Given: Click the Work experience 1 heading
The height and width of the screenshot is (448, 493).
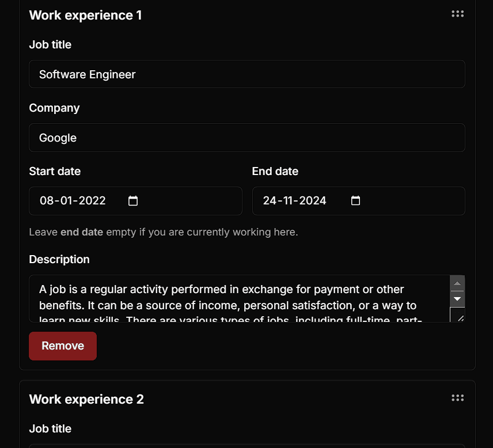Looking at the screenshot, I should pyautogui.click(x=85, y=16).
